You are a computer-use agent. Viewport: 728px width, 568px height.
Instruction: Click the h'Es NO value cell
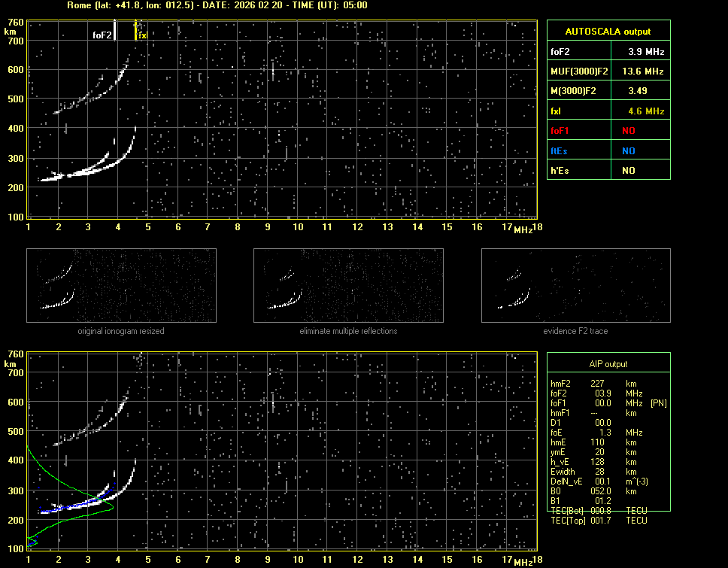tap(628, 171)
